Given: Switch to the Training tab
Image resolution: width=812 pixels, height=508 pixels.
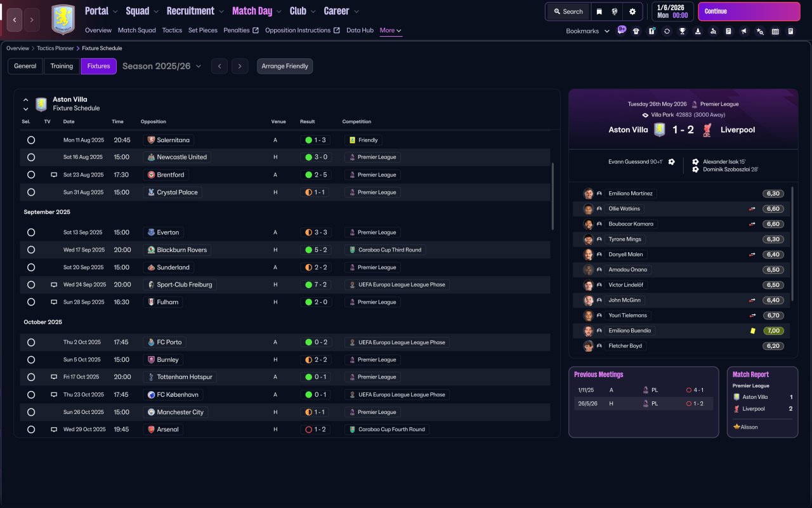Looking at the screenshot, I should 62,66.
